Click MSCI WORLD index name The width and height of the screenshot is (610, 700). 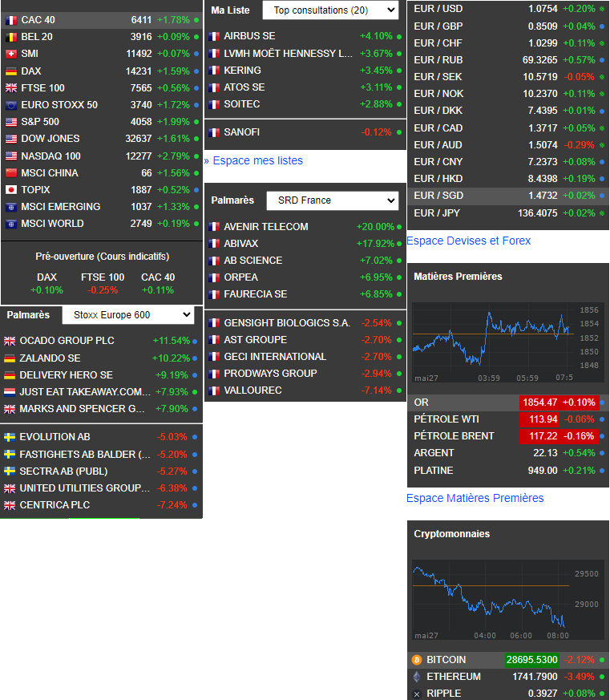tap(52, 224)
